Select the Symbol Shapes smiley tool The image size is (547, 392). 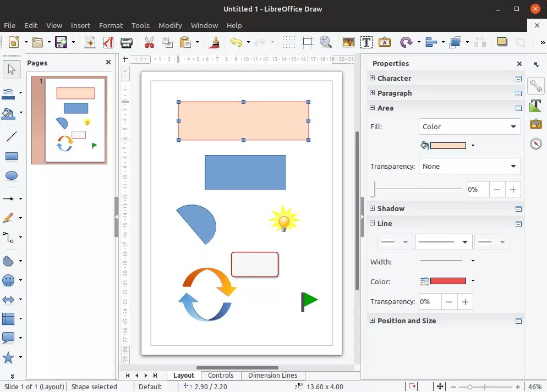(x=8, y=280)
